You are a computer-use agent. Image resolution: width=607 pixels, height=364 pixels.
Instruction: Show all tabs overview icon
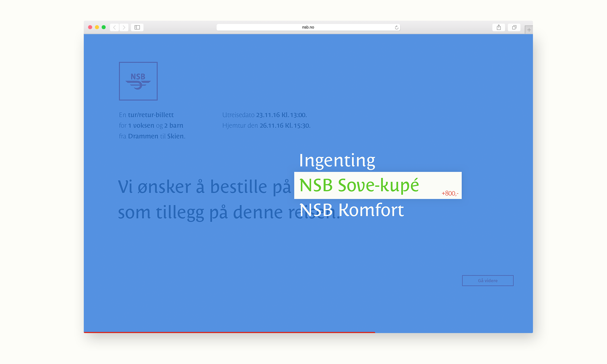click(514, 27)
